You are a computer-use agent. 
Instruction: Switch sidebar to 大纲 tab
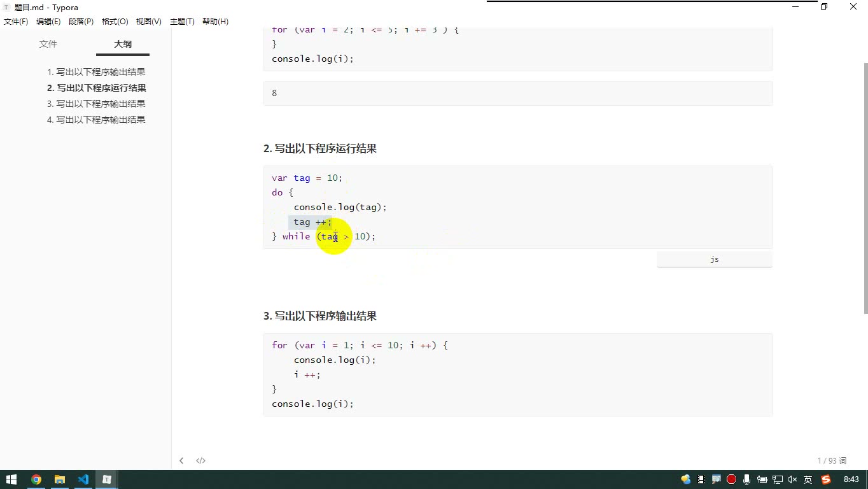coord(123,44)
